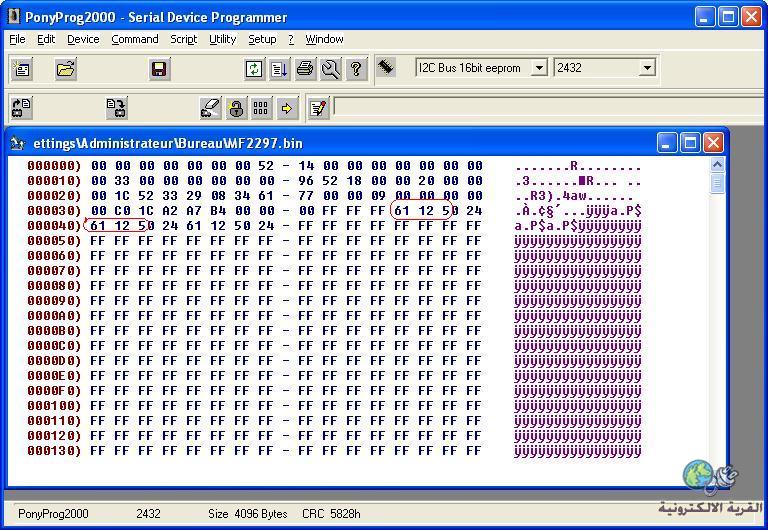Click the green Reload files icon
This screenshot has width=768, height=530.
coord(254,69)
